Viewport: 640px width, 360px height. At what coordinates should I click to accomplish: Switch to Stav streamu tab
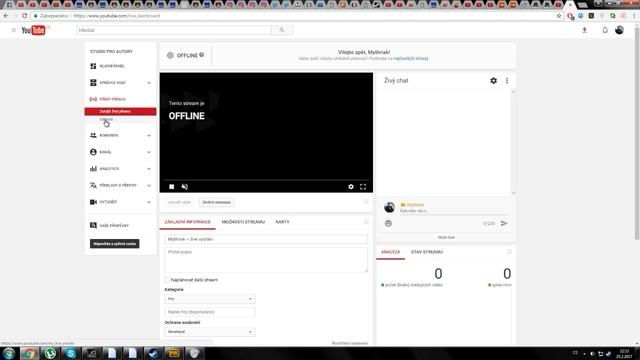coord(427,252)
